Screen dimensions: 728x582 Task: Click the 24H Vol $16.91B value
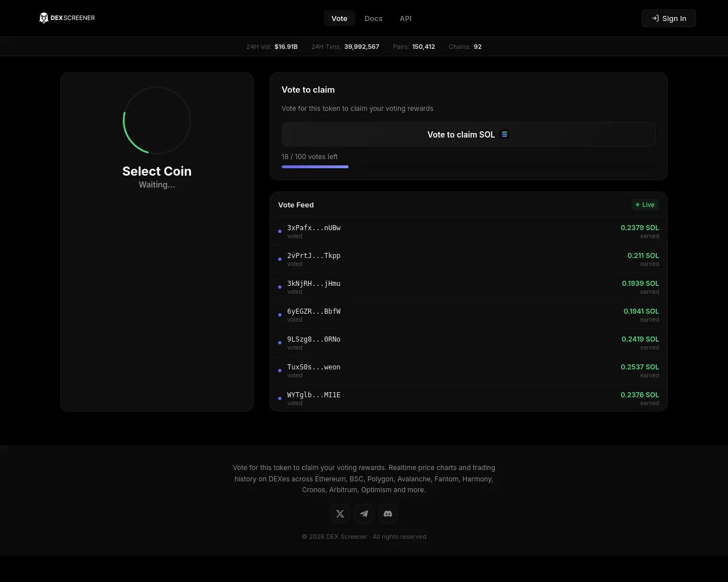[x=286, y=47]
